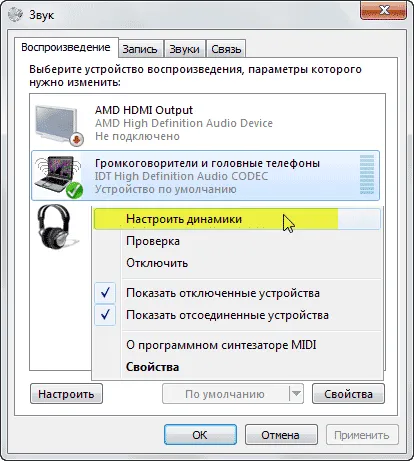Screen dimensions: 414x461
Task: Click the headphones device icon
Action: [57, 227]
